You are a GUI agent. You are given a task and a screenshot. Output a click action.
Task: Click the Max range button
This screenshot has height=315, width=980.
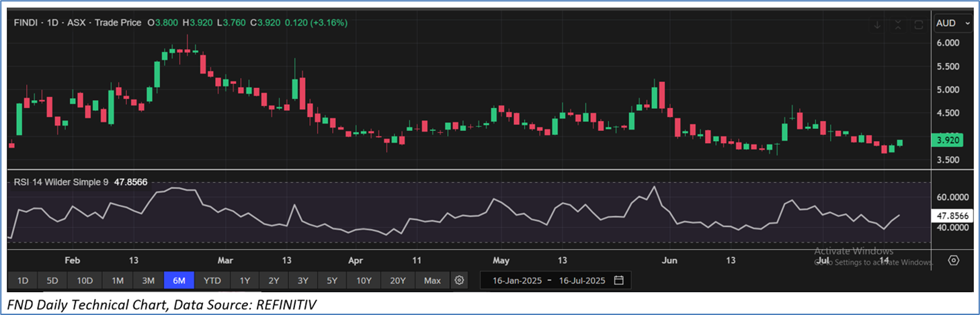[x=433, y=279]
